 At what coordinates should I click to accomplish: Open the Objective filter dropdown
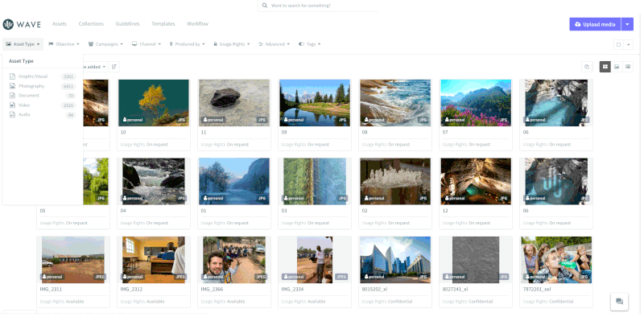[64, 44]
